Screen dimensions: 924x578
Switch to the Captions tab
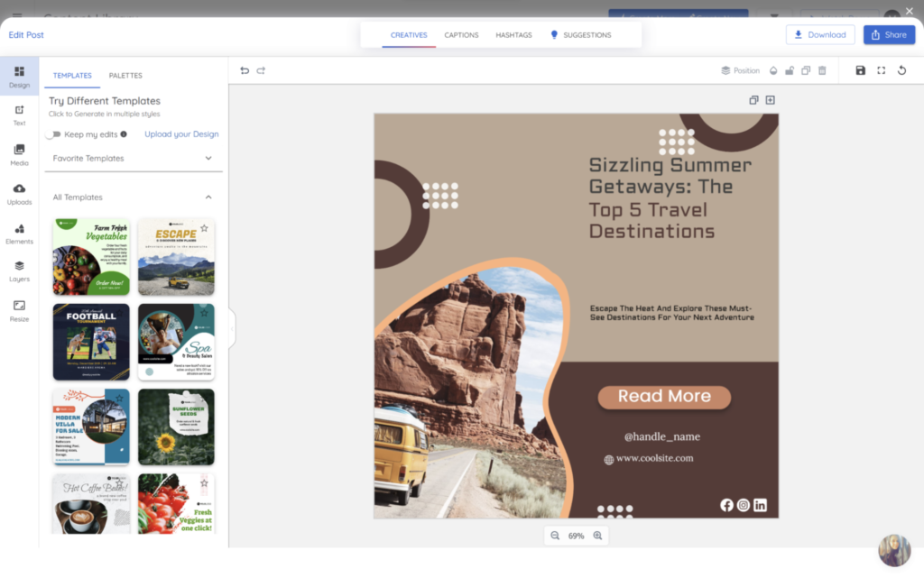click(461, 35)
